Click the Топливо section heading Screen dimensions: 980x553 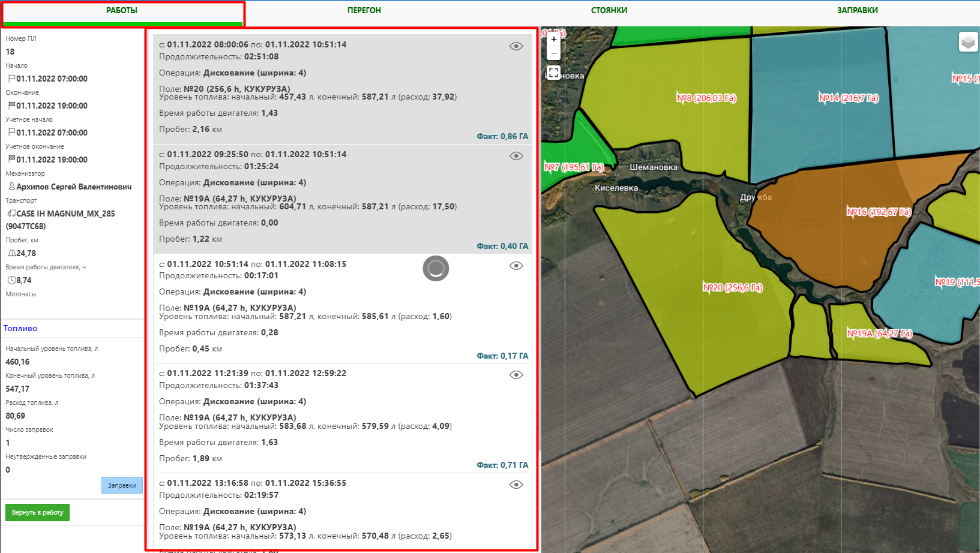pos(20,328)
